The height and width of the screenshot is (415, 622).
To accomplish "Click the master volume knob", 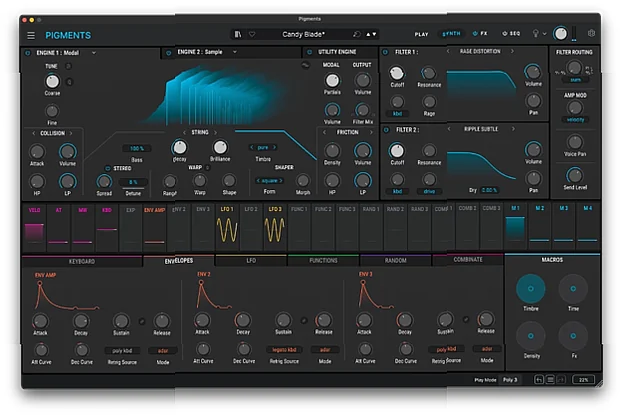I will click(x=561, y=34).
